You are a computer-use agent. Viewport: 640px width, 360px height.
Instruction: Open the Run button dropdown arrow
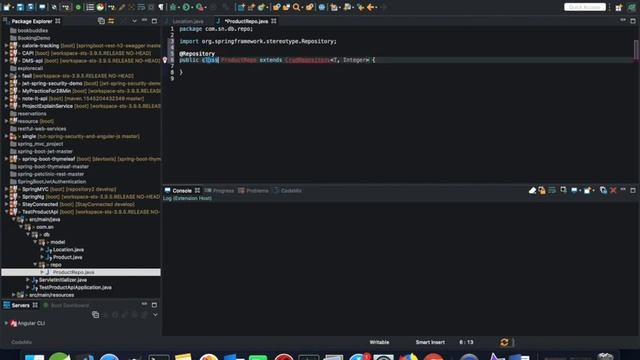pyautogui.click(x=192, y=7)
